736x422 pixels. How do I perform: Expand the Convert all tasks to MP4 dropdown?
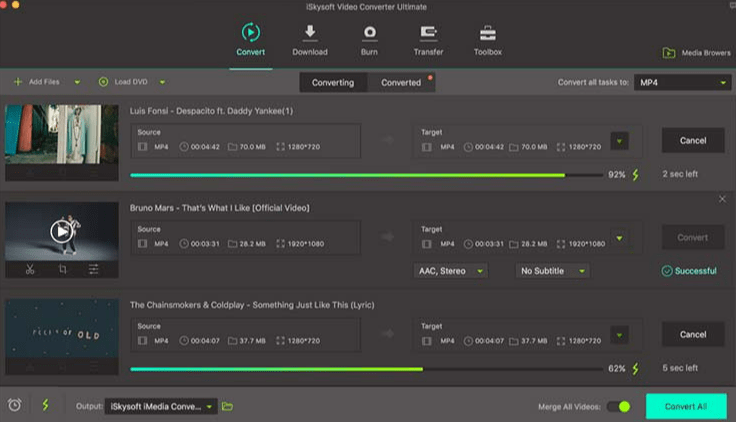pyautogui.click(x=682, y=82)
